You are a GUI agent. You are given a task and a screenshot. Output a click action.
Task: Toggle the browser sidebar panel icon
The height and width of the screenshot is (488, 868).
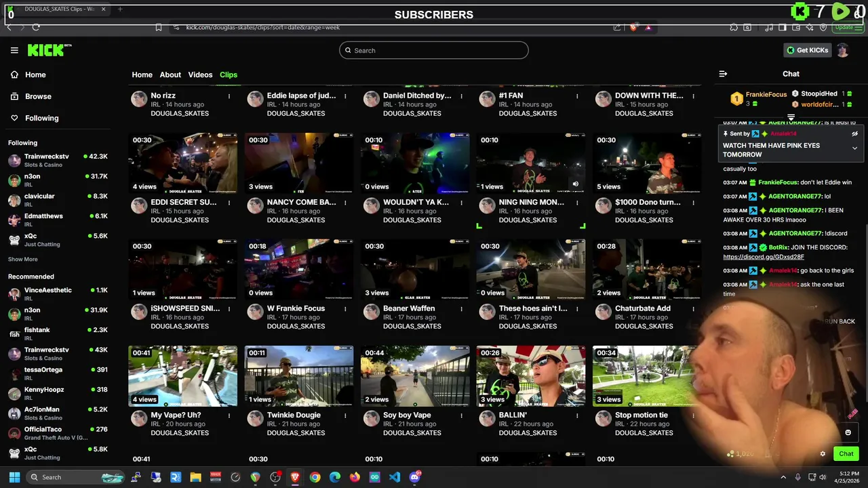[783, 27]
